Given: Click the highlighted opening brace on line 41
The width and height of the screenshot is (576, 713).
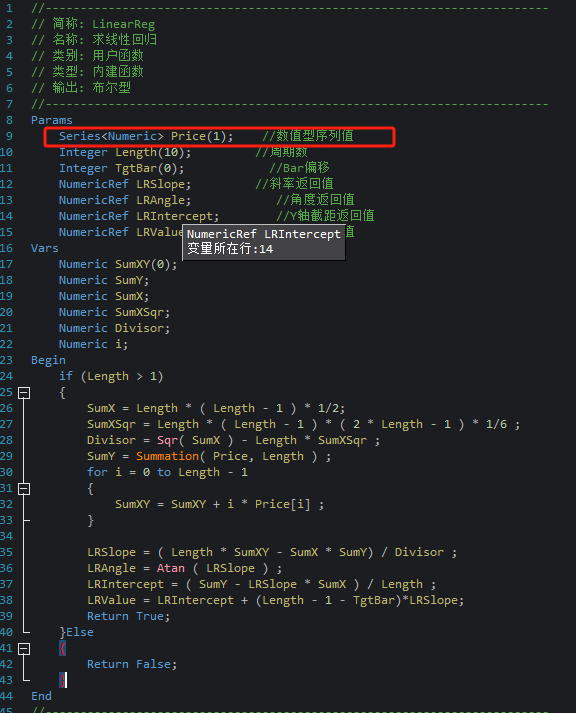Looking at the screenshot, I should coord(63,648).
